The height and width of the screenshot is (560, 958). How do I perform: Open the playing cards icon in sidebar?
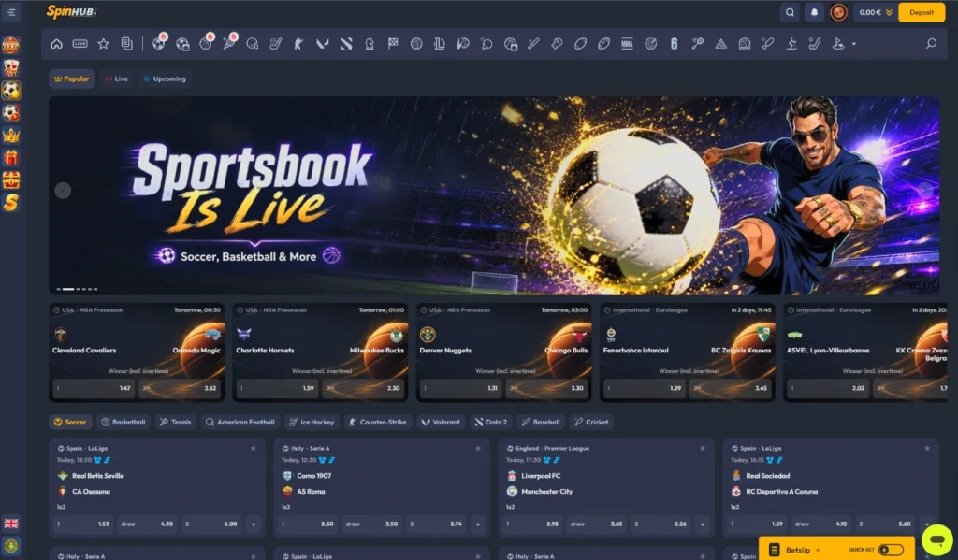tap(11, 68)
